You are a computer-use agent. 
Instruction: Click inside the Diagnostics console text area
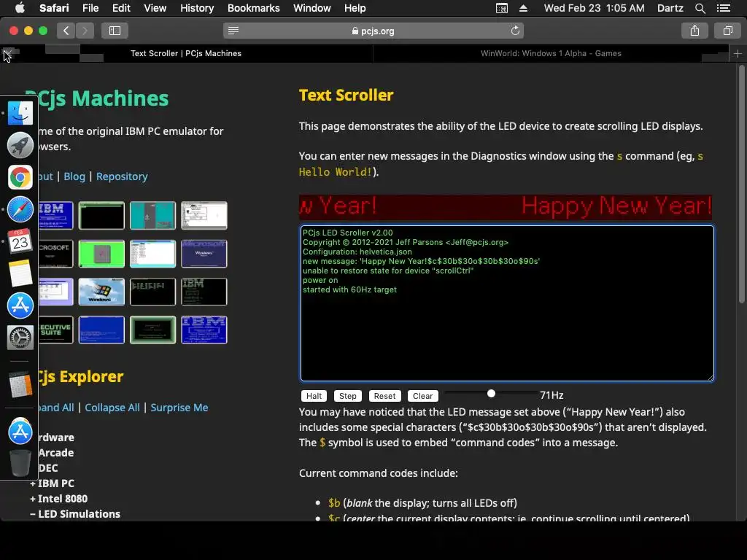pyautogui.click(x=507, y=303)
